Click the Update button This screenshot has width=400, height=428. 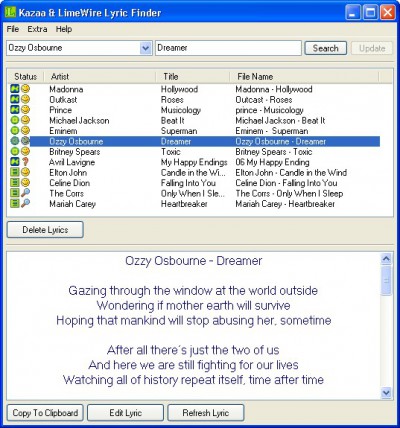pyautogui.click(x=372, y=48)
